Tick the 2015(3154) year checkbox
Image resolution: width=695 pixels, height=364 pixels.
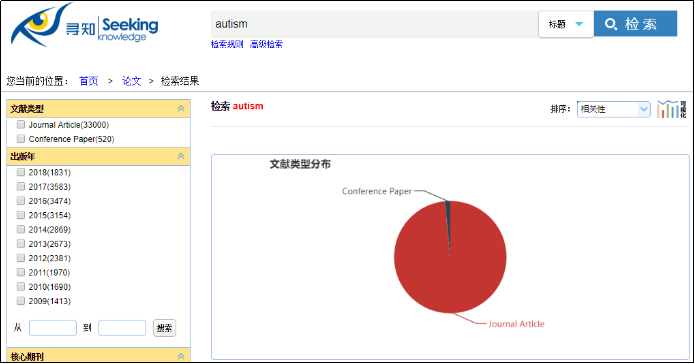pyautogui.click(x=20, y=215)
